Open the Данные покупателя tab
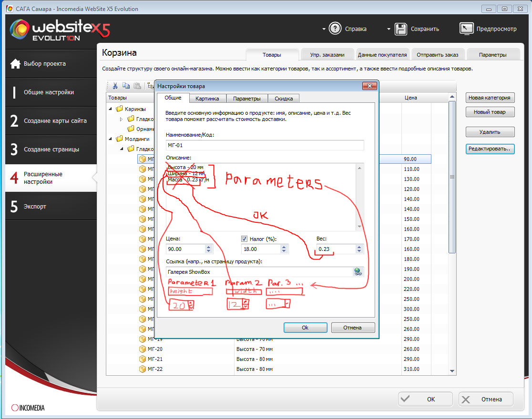532x419 pixels. click(382, 55)
